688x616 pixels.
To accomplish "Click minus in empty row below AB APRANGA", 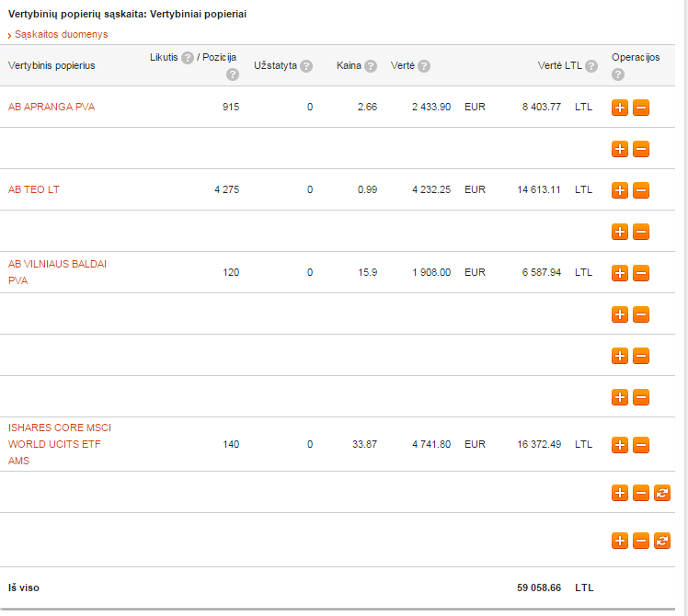I will click(x=640, y=149).
